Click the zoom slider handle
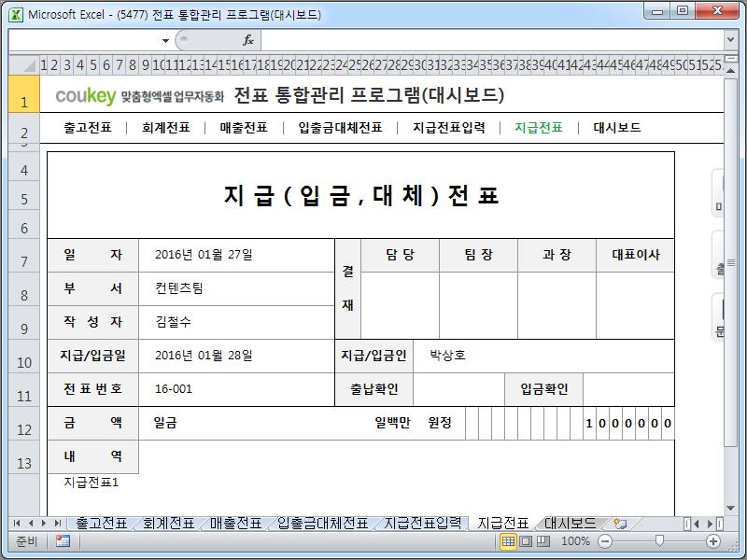The image size is (747, 560). coord(659,540)
